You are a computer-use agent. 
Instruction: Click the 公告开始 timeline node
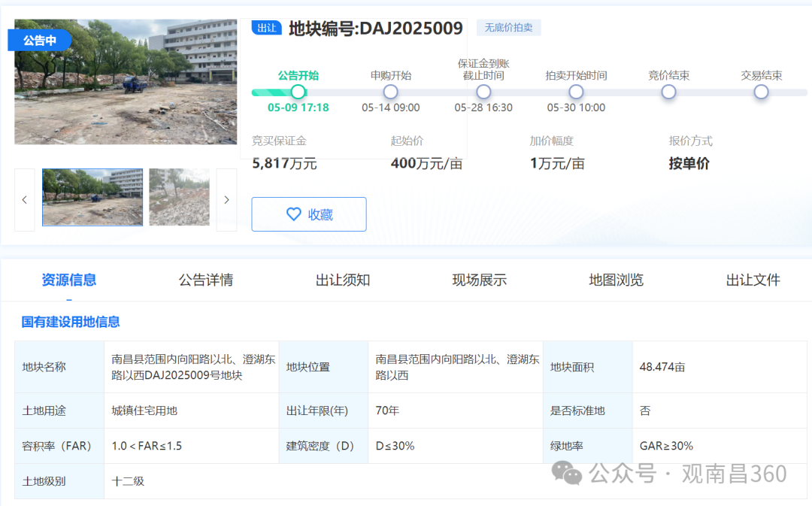298,92
